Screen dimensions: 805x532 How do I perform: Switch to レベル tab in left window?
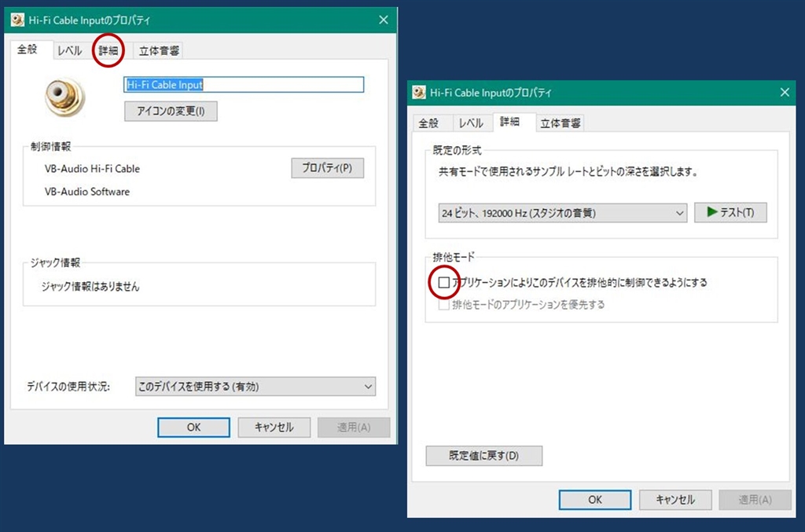[x=70, y=50]
